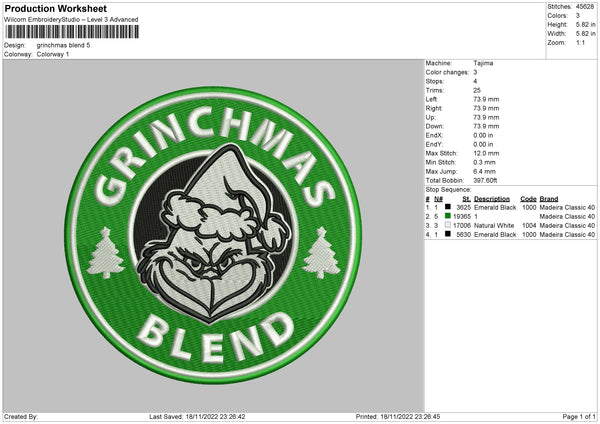This screenshot has width=600, height=424.
Task: Click the Max Jump value 6.4 mm
Action: [x=484, y=171]
